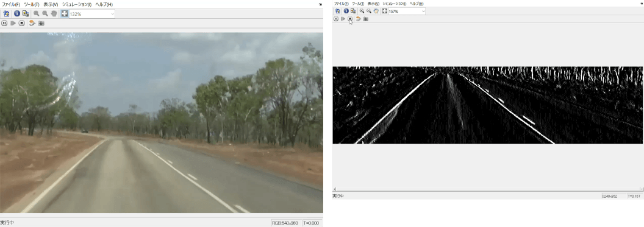Export to image tool icon in left viewer
Screen dimensions: 644x227
tap(25, 13)
